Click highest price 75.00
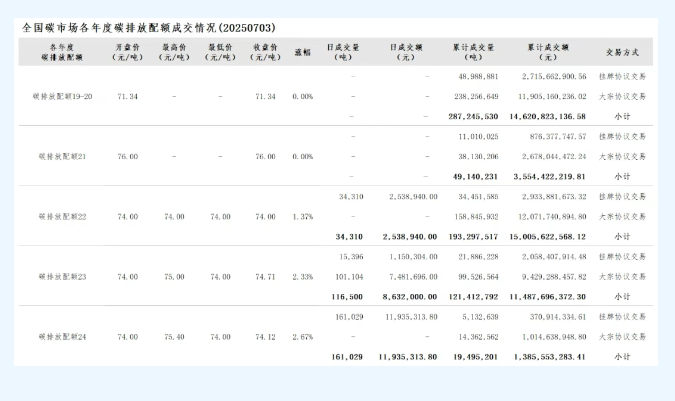 [174, 277]
